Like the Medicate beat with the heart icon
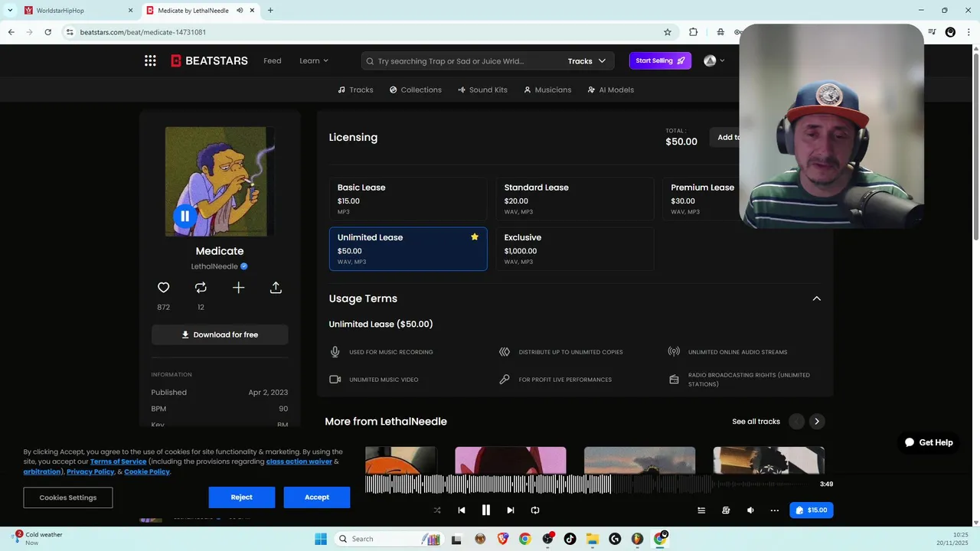This screenshot has width=980, height=551. tap(163, 288)
